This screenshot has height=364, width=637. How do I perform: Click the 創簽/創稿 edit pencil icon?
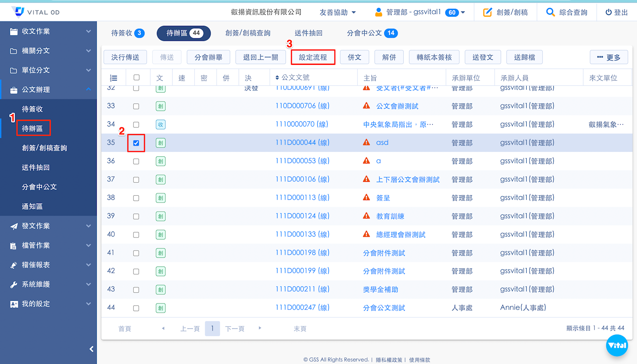pyautogui.click(x=487, y=12)
